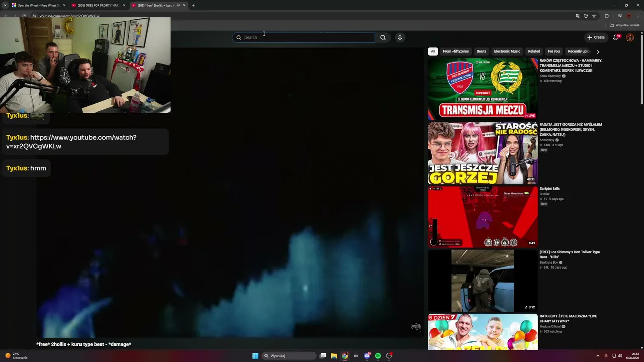Click Chrome icon on the taskbar
Image resolution: width=644 pixels, height=362 pixels.
345,356
